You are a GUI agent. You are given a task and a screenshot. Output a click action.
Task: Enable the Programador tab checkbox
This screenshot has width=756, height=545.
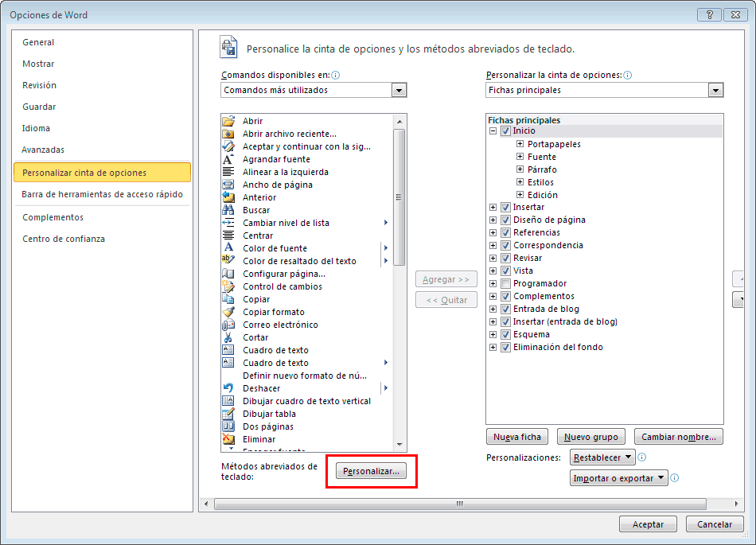505,283
